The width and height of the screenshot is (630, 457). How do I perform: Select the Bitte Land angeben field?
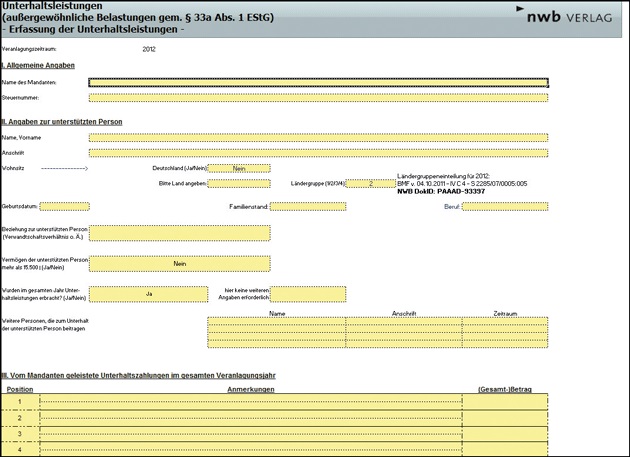point(238,184)
